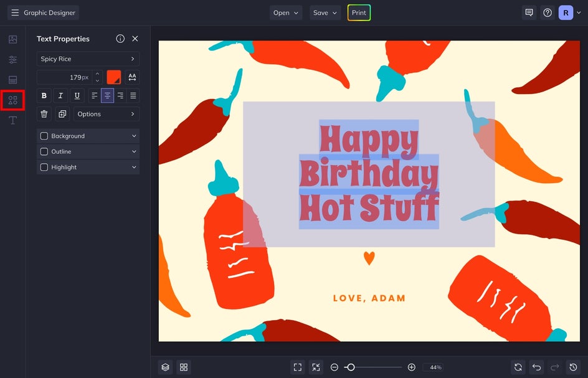Expand the Options menu

pyautogui.click(x=106, y=114)
